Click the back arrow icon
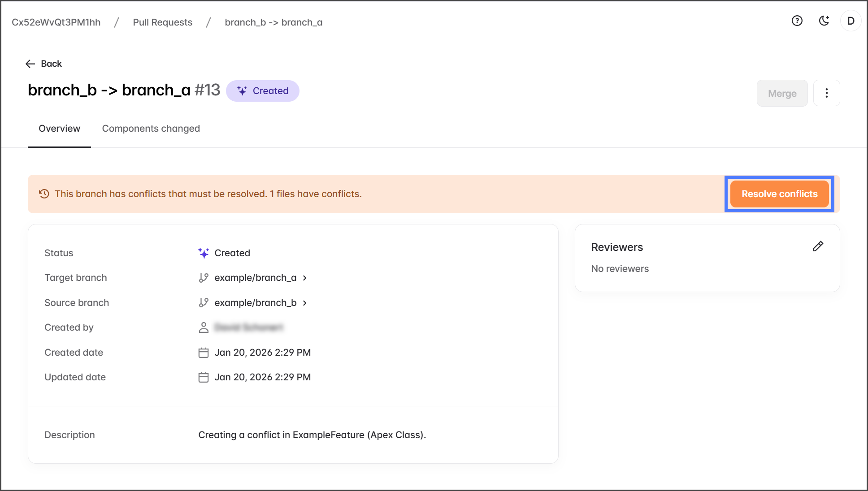Image resolution: width=868 pixels, height=491 pixels. tap(30, 64)
